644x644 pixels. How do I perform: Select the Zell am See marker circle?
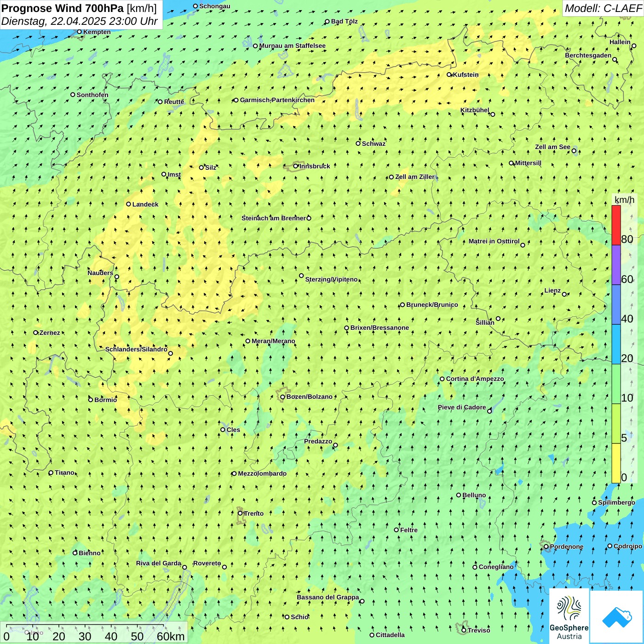[574, 150]
